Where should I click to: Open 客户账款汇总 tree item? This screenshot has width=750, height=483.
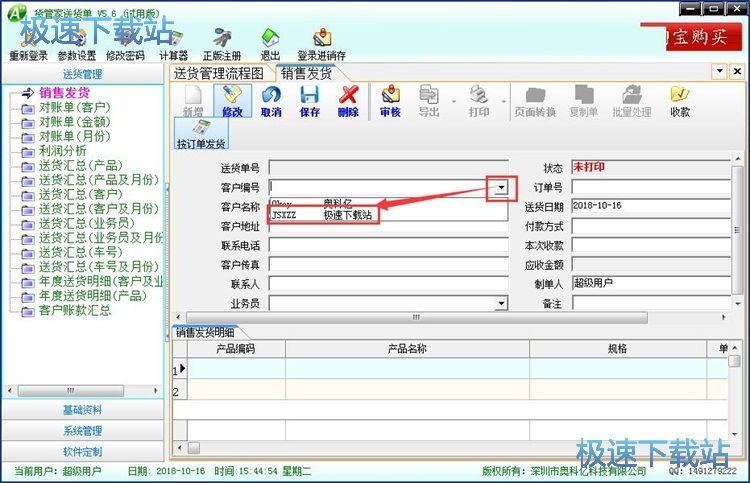coord(75,310)
